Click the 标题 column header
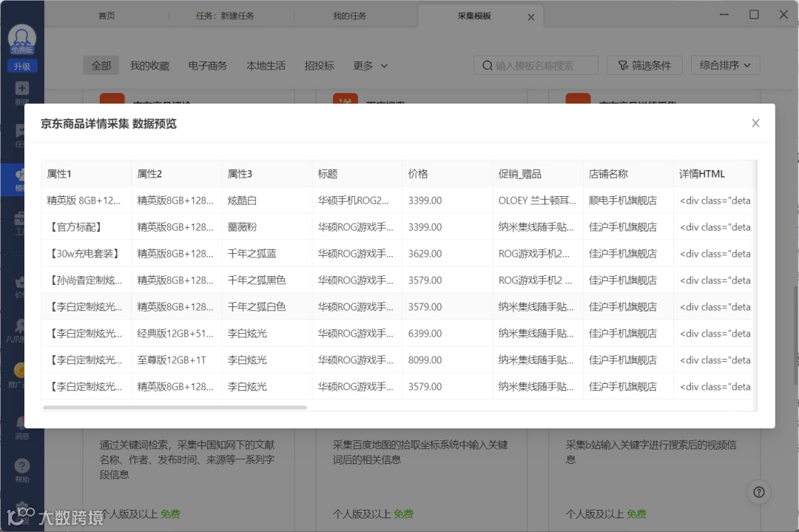Image resolution: width=799 pixels, height=532 pixels. tap(357, 174)
